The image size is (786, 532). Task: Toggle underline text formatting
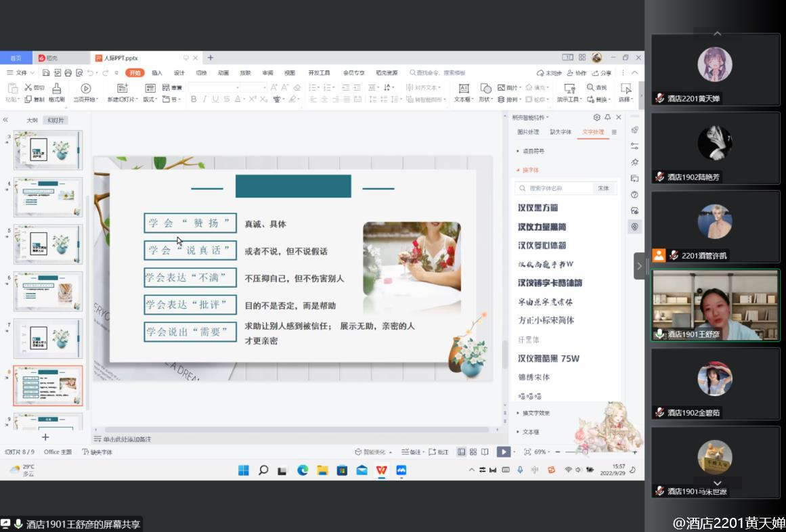[x=215, y=99]
